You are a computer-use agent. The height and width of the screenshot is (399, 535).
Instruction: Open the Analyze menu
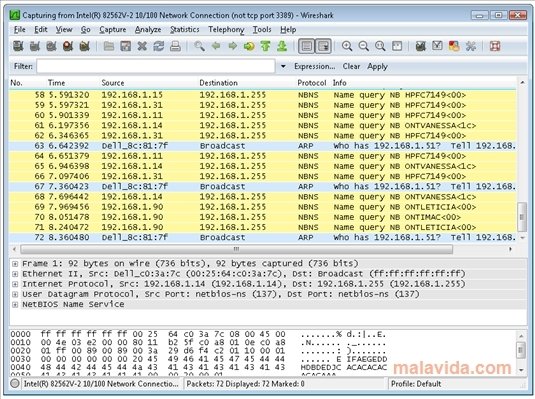pyautogui.click(x=148, y=30)
